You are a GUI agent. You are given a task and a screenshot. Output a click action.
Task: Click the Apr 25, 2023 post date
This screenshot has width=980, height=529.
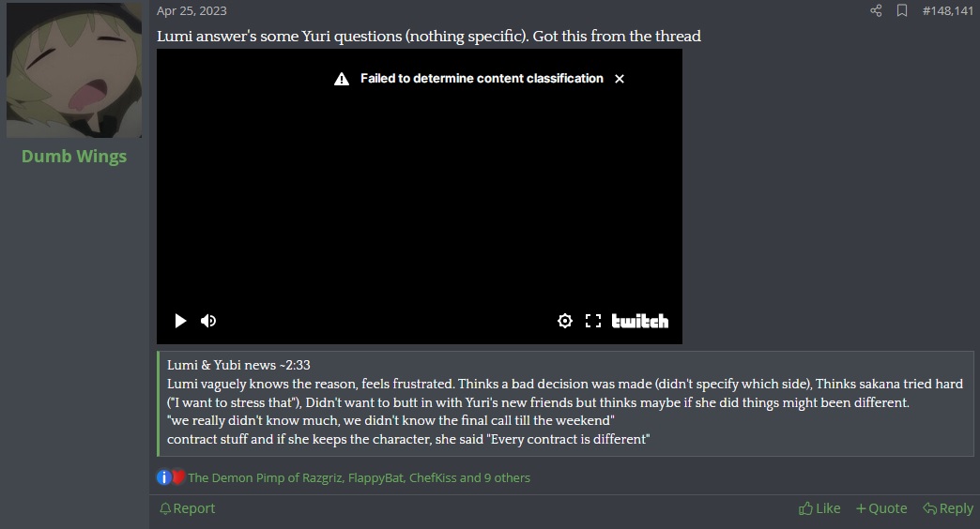point(191,10)
